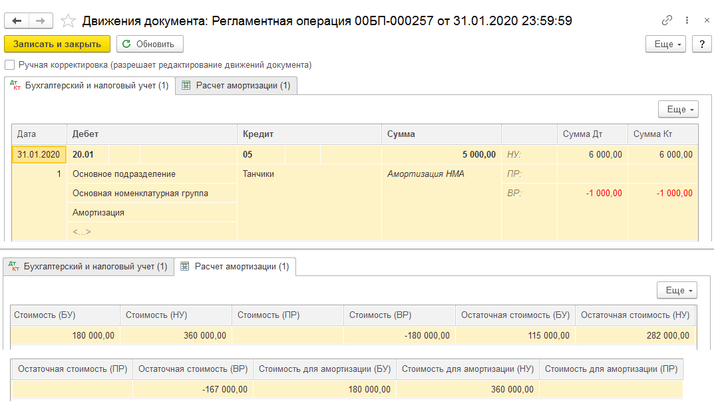Select upper Бухгалтерский и налоговый учет tab

click(89, 86)
